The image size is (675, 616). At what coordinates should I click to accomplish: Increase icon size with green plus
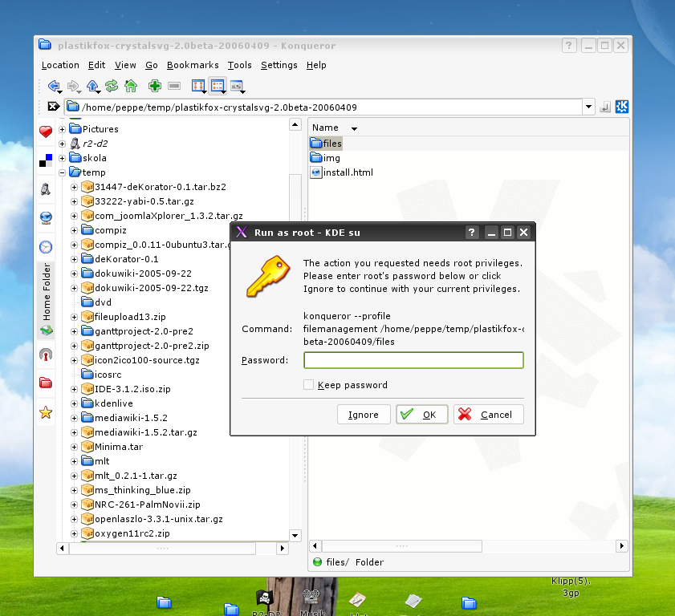pyautogui.click(x=155, y=86)
